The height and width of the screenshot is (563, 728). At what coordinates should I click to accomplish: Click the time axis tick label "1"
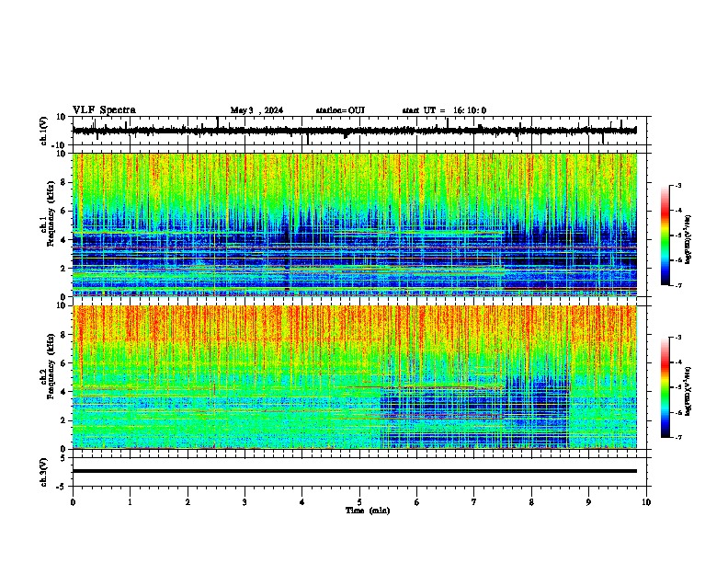[130, 502]
